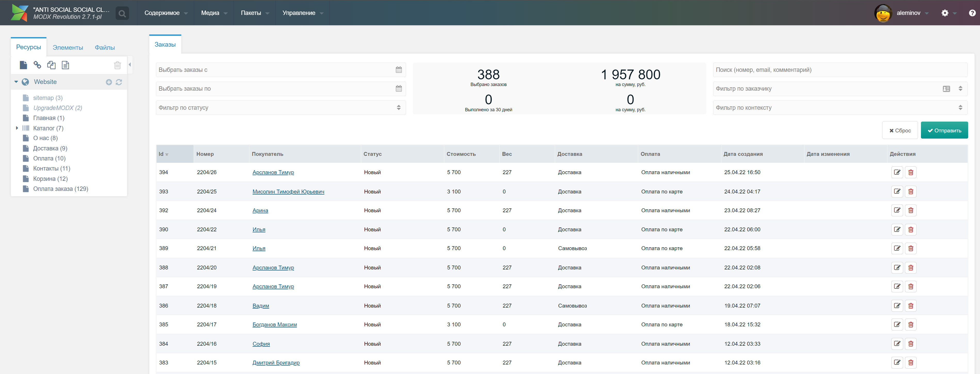This screenshot has height=374, width=980.
Task: Collapse the left tree panel arrow
Action: 130,65
